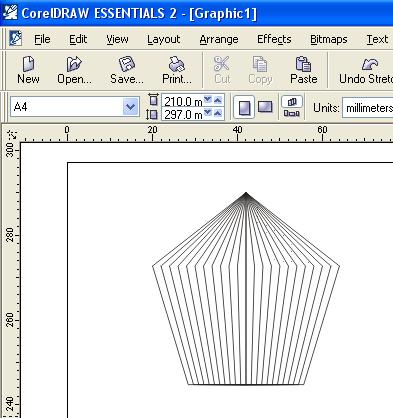Click the pentagon blend shape on canvas
Viewport: 393px width, 418px height.
point(246,289)
